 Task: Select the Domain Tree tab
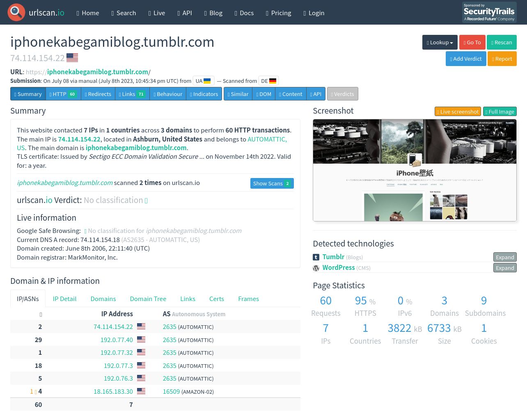click(148, 299)
